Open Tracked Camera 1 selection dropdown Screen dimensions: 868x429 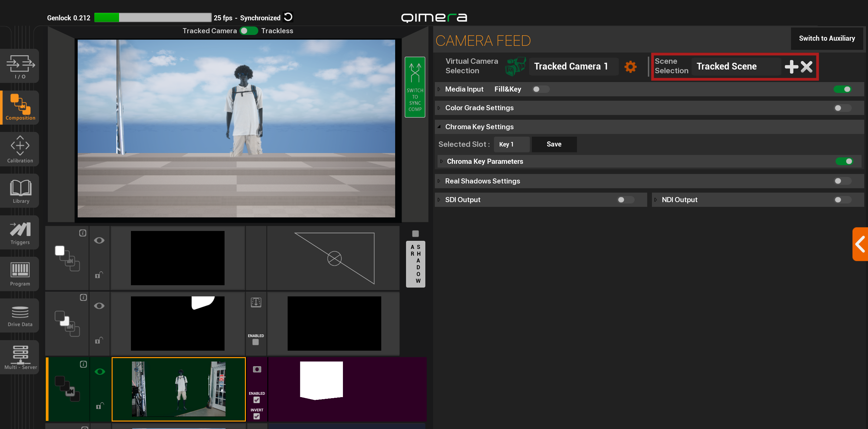(574, 66)
